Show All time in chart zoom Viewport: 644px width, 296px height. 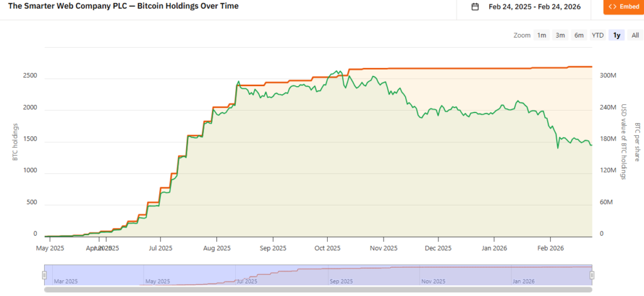(635, 35)
